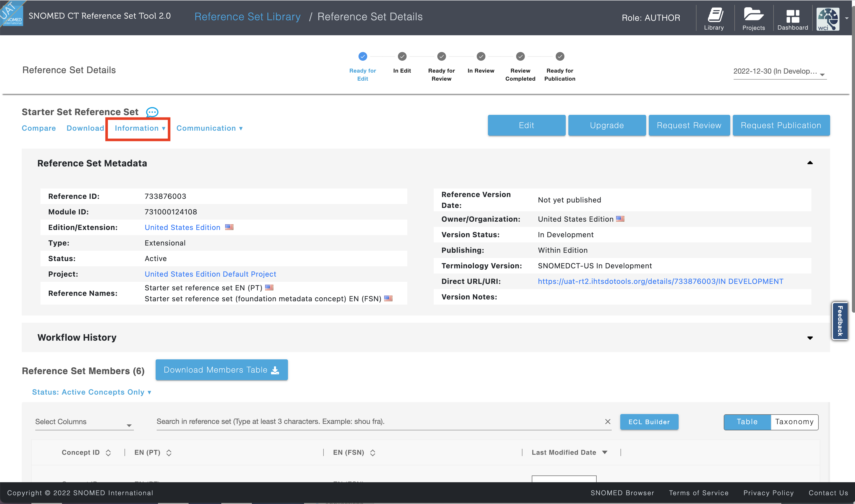Go to Reference Set Library breadcrumb

pyautogui.click(x=247, y=17)
